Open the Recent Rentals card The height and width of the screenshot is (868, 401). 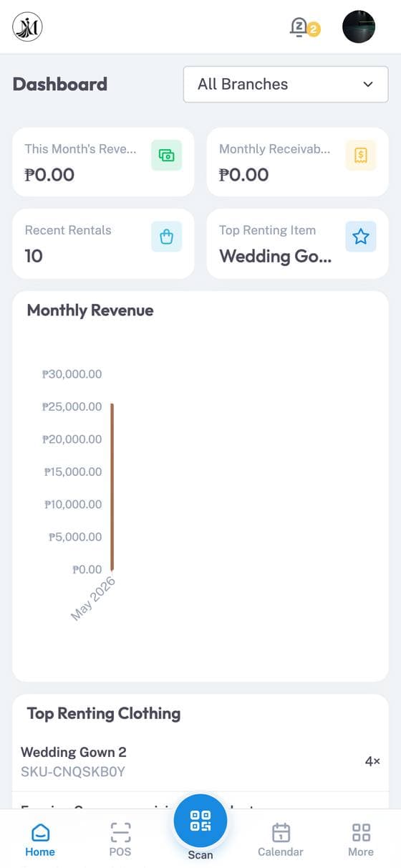click(103, 244)
